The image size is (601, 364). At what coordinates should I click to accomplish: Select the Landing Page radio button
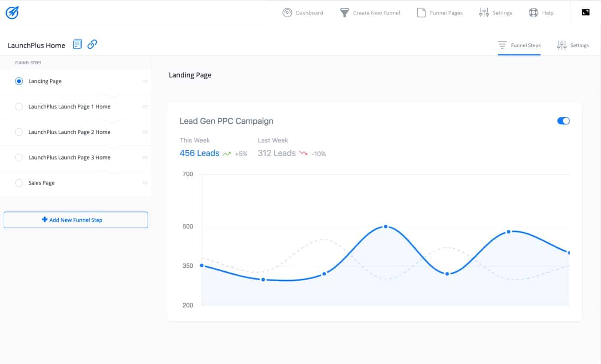coord(19,81)
